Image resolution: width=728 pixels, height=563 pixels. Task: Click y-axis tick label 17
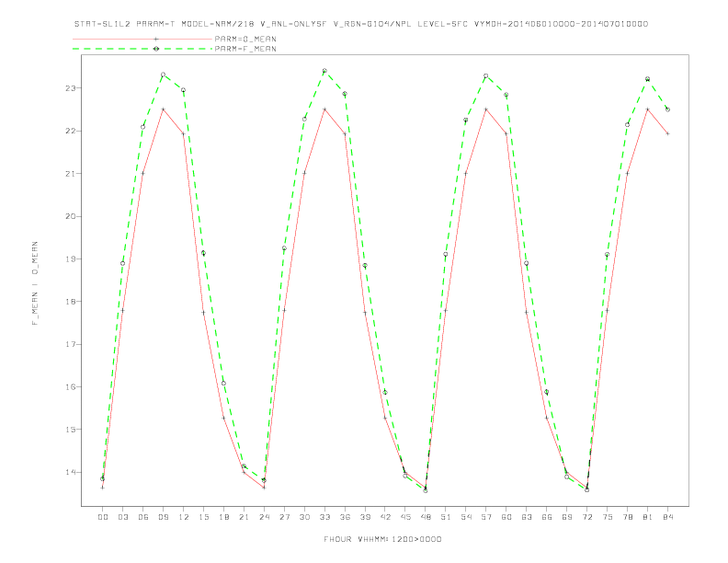72,344
